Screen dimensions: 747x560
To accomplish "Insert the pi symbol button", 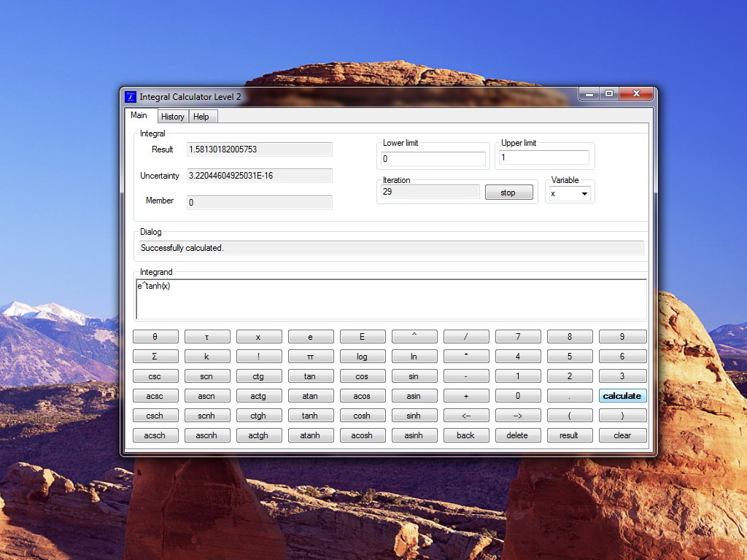I will 310,356.
